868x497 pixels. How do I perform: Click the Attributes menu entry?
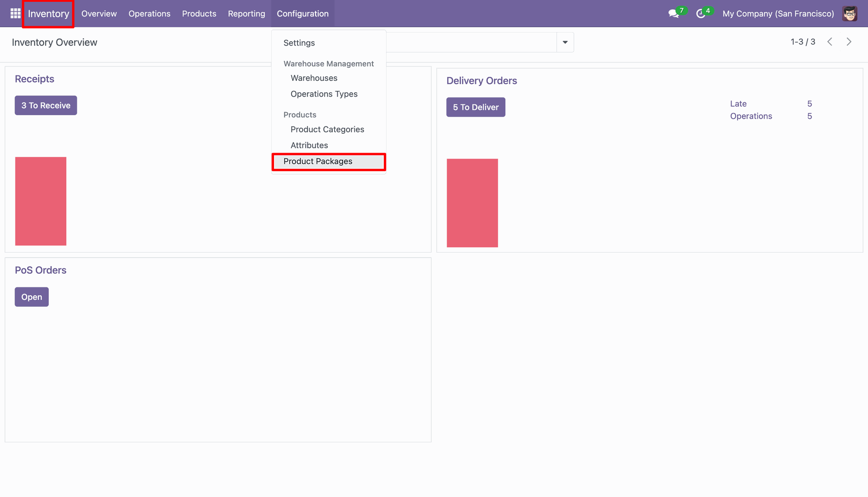point(309,145)
